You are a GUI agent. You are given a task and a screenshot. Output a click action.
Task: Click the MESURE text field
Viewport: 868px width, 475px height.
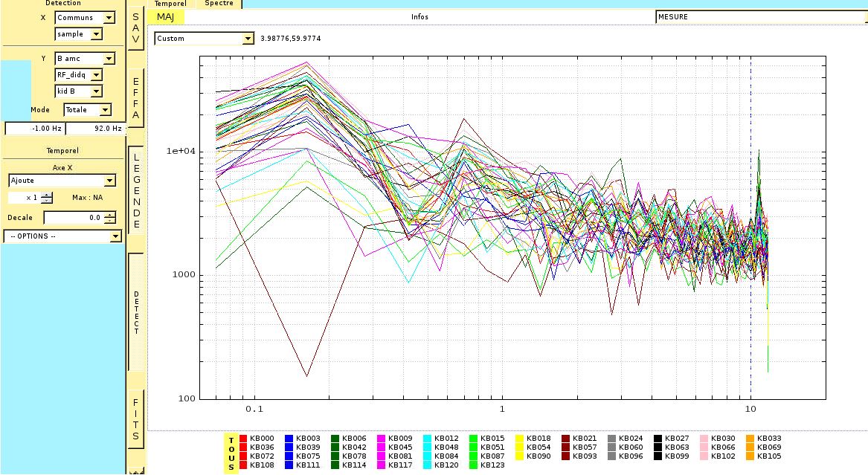pos(760,17)
